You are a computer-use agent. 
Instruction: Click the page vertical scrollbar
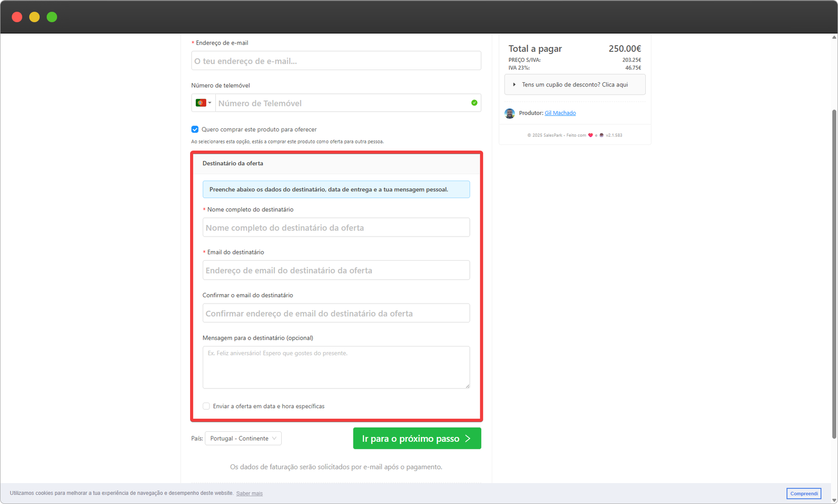click(834, 272)
